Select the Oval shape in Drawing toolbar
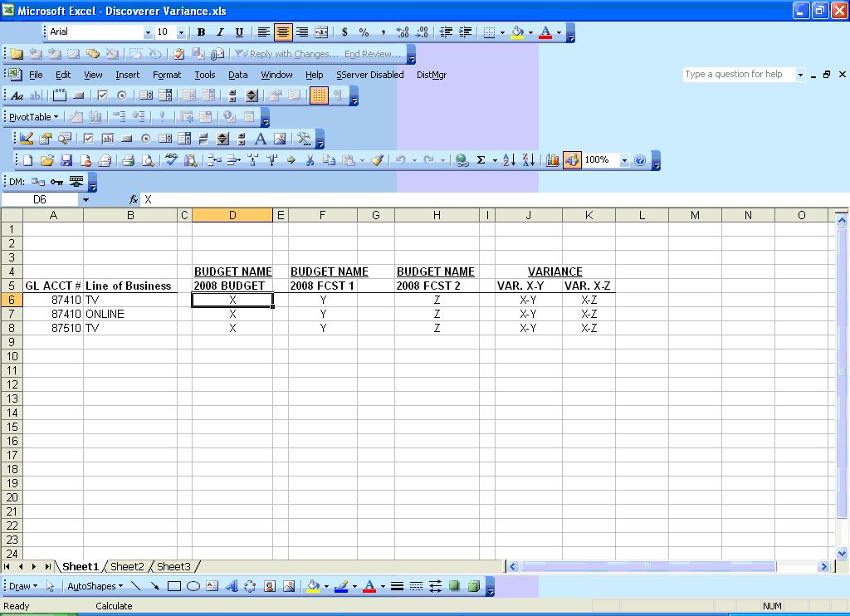This screenshot has height=616, width=850. point(193,586)
